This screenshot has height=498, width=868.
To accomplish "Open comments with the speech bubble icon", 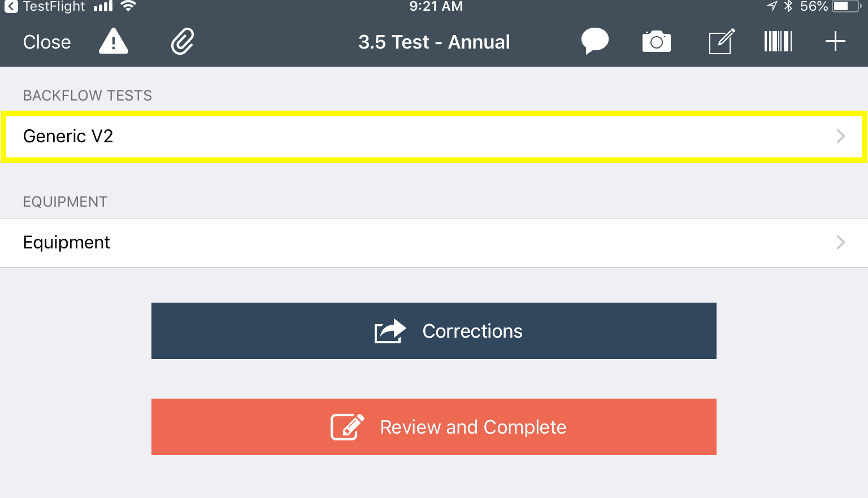I will coord(594,41).
